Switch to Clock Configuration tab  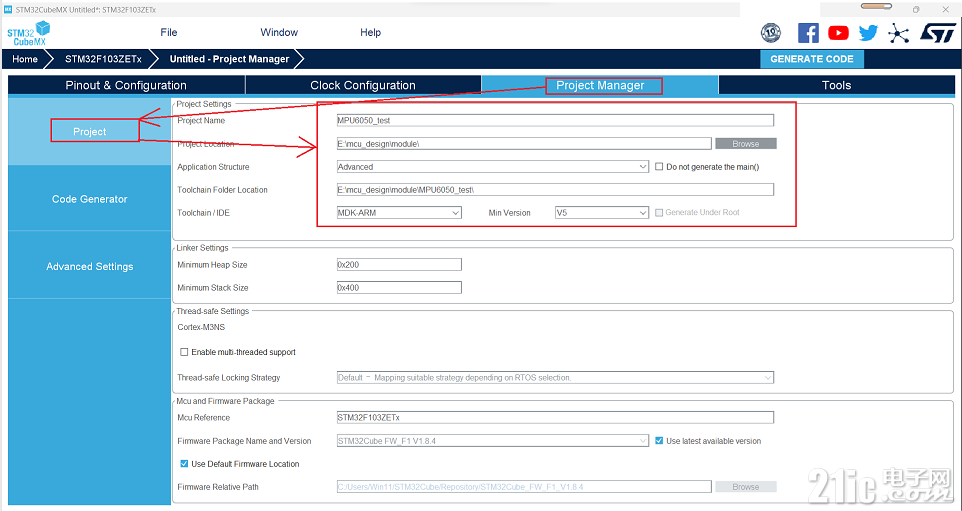363,85
